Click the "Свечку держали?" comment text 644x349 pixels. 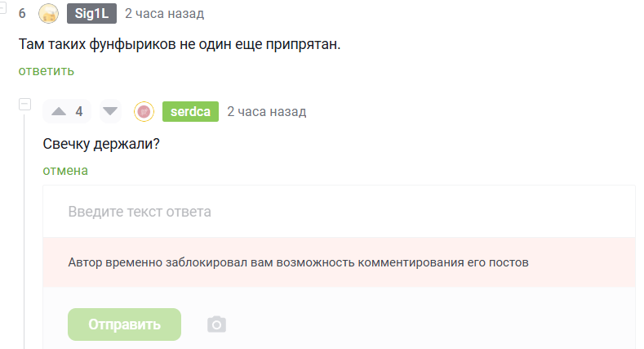[x=100, y=142]
